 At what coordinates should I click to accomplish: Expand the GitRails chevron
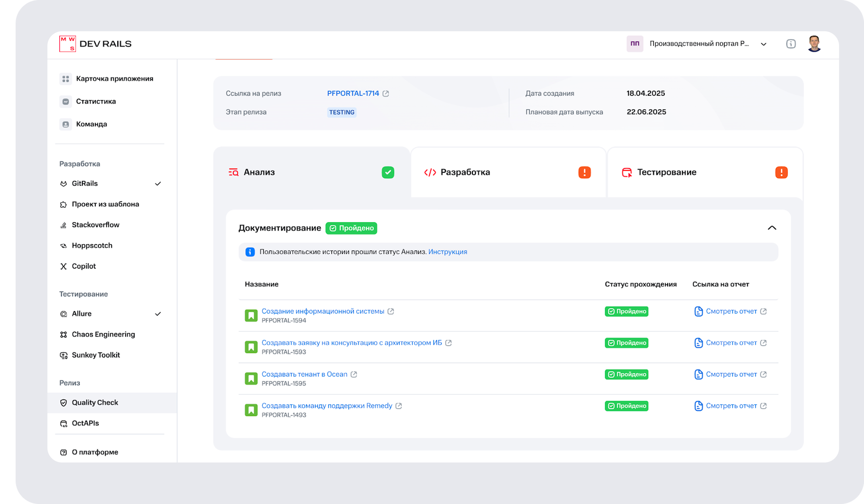tap(158, 184)
